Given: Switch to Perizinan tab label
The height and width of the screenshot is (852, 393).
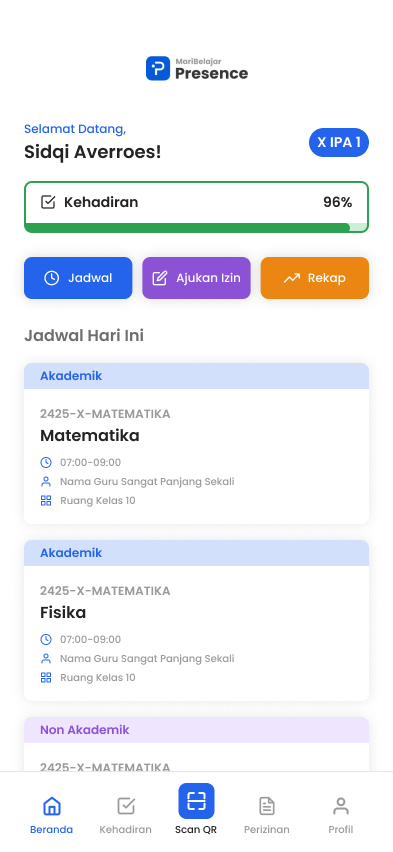Looking at the screenshot, I should pyautogui.click(x=266, y=830).
